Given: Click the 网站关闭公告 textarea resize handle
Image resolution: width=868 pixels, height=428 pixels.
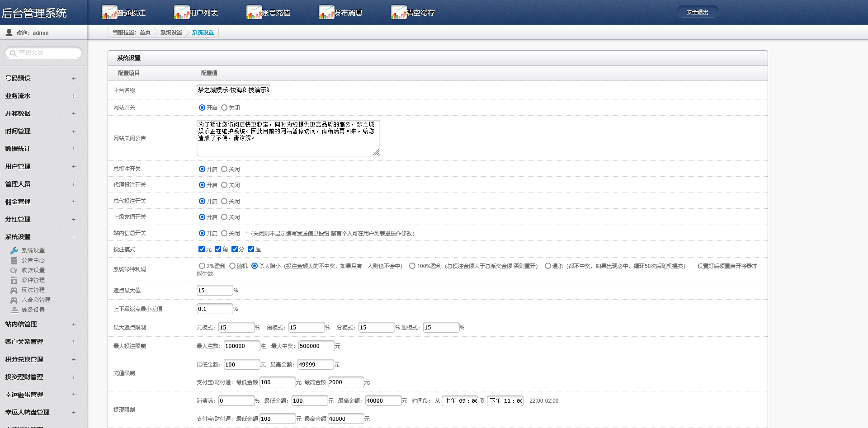Looking at the screenshot, I should [376, 153].
